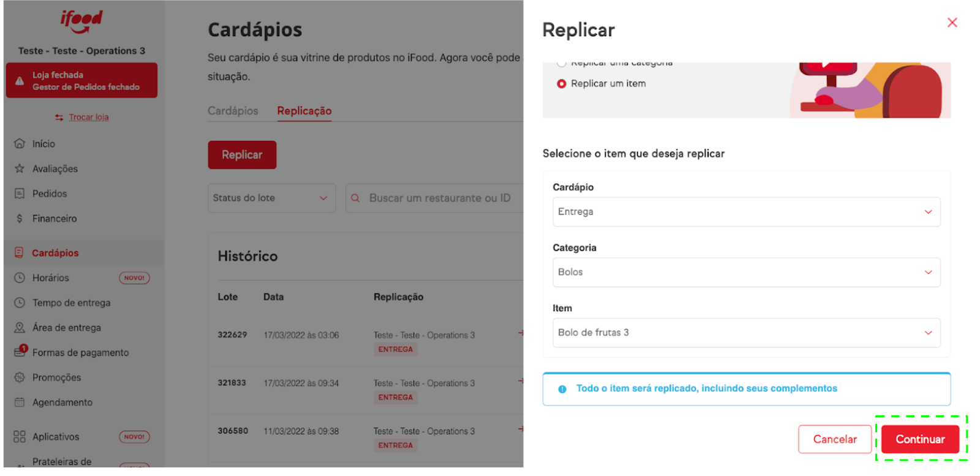
Task: Click lote number 321833
Action: [x=232, y=383]
